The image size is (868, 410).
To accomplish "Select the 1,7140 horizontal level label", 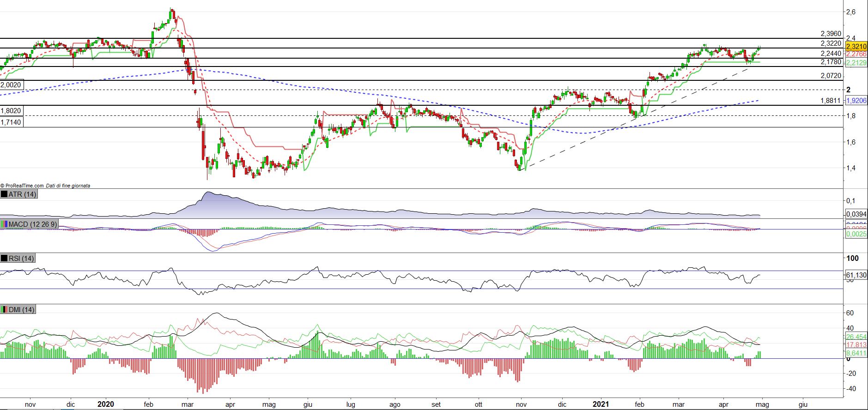I will [x=11, y=122].
